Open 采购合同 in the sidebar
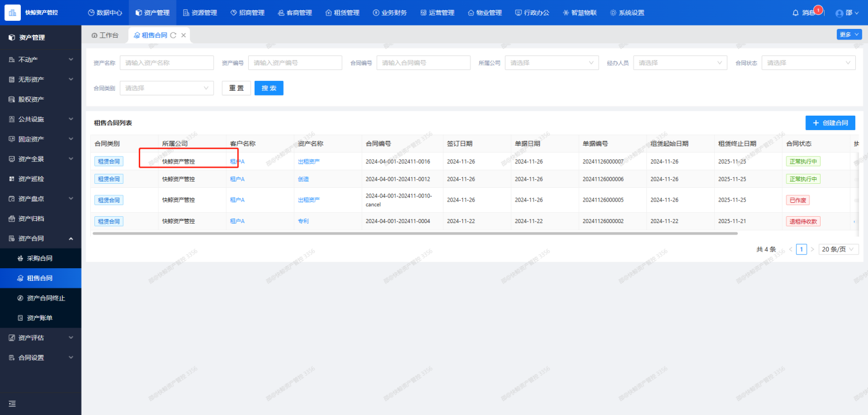Viewport: 868px width, 415px height. (x=41, y=258)
